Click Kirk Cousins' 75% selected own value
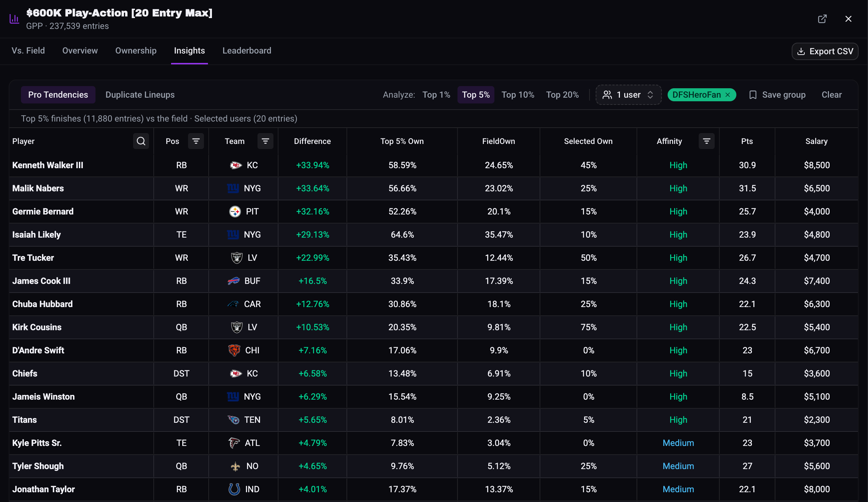 click(x=588, y=327)
